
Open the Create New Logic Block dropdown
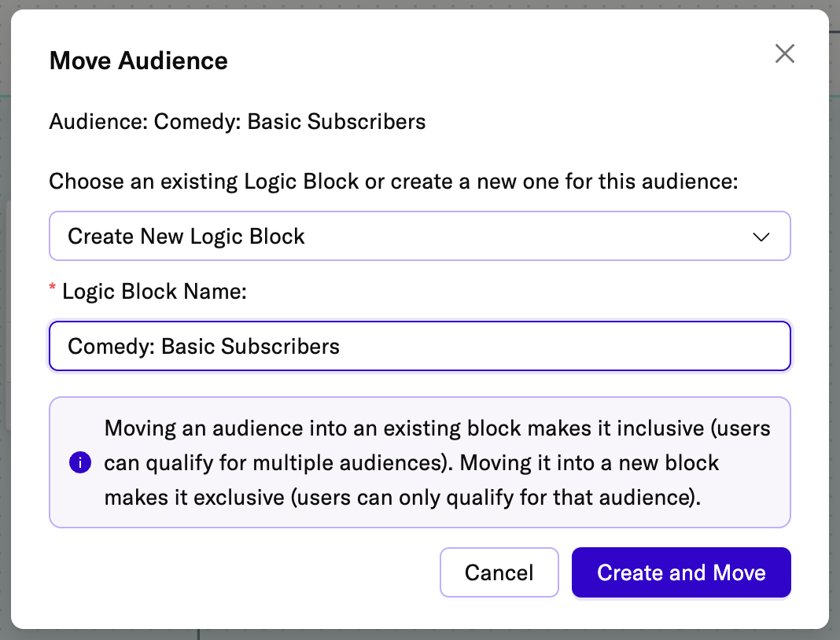419,236
